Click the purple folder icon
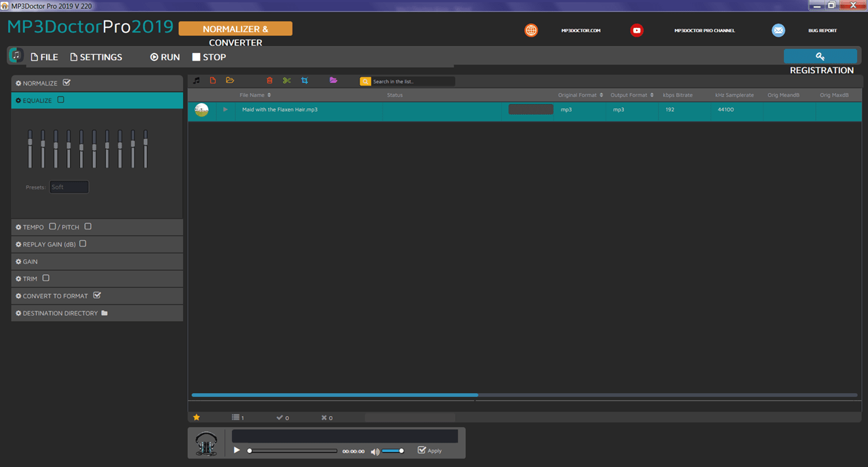This screenshot has height=467, width=868. [333, 81]
